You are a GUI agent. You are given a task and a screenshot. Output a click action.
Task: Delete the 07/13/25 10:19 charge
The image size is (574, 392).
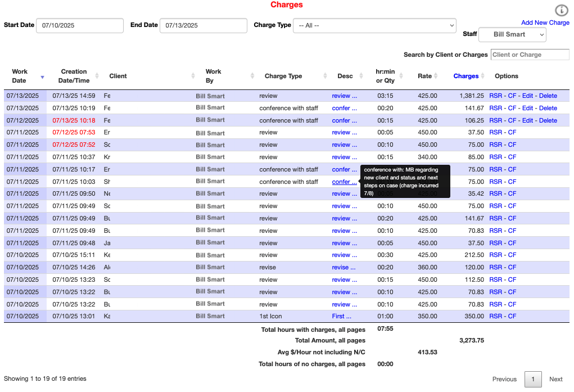click(x=548, y=108)
